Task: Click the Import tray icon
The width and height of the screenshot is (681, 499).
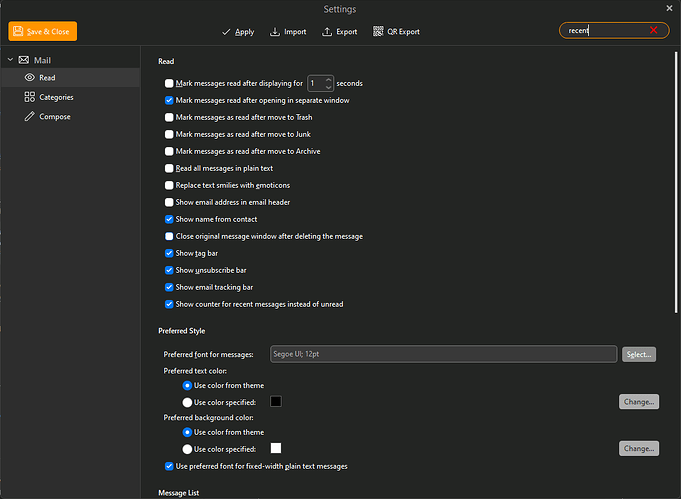Action: (x=274, y=32)
